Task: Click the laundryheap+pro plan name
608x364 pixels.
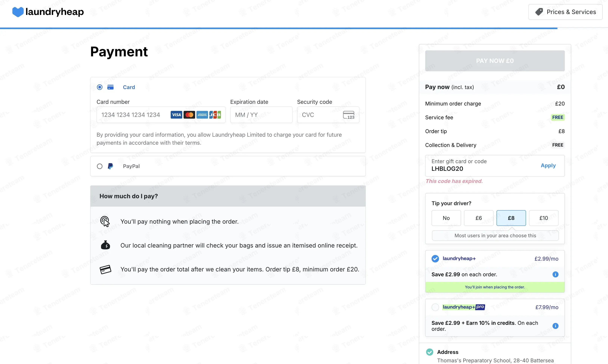Action: pos(463,307)
